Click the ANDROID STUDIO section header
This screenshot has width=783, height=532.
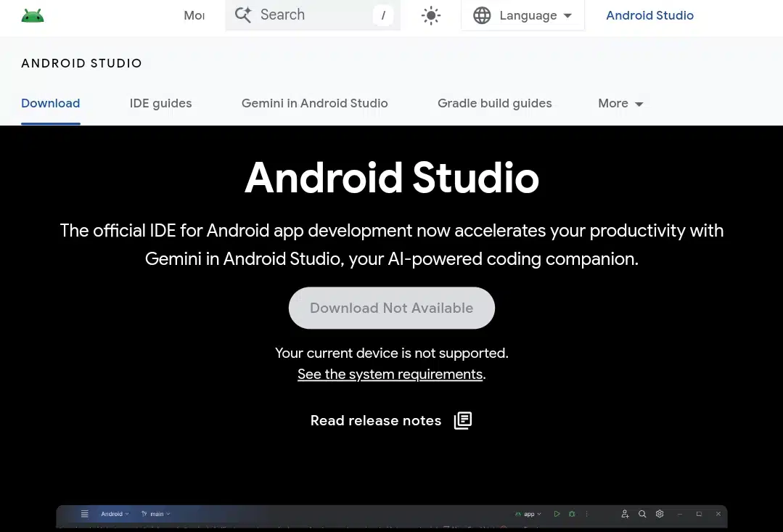(x=81, y=63)
